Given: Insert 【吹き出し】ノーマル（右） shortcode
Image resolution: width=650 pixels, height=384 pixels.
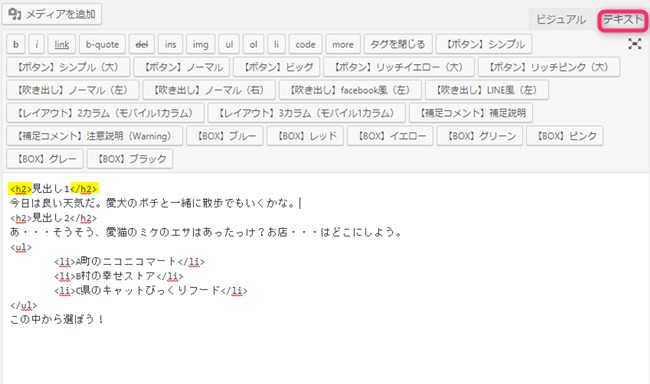Looking at the screenshot, I should 209,90.
